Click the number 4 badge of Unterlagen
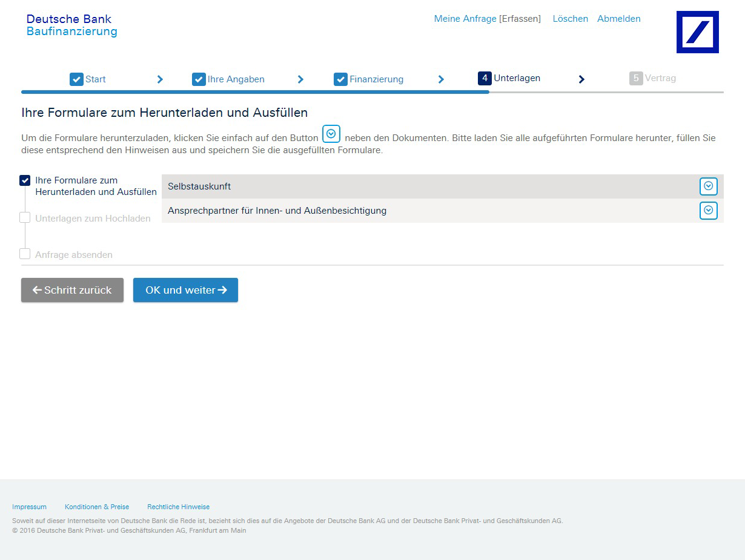The height and width of the screenshot is (560, 745). point(485,78)
